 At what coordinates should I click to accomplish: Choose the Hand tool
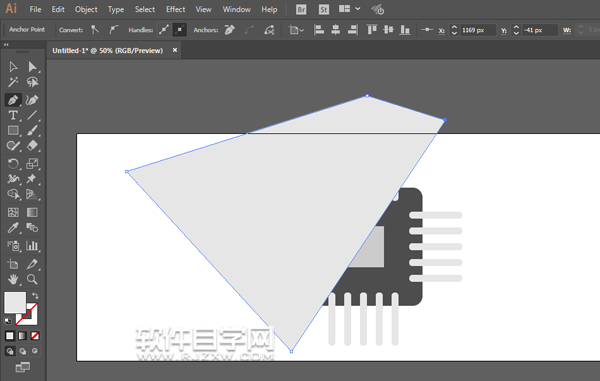tap(13, 279)
